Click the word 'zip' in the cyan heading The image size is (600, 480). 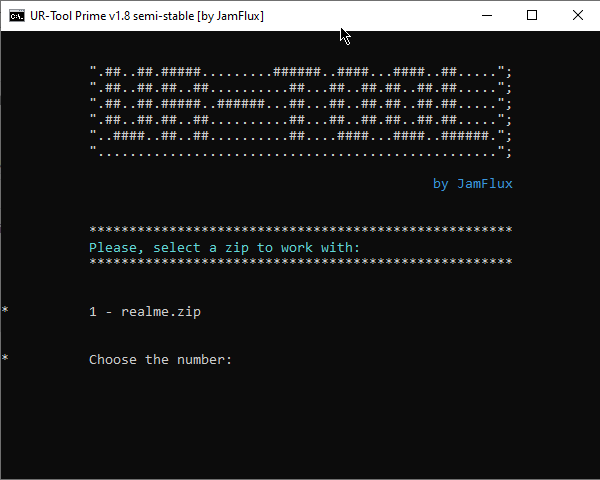pyautogui.click(x=237, y=248)
